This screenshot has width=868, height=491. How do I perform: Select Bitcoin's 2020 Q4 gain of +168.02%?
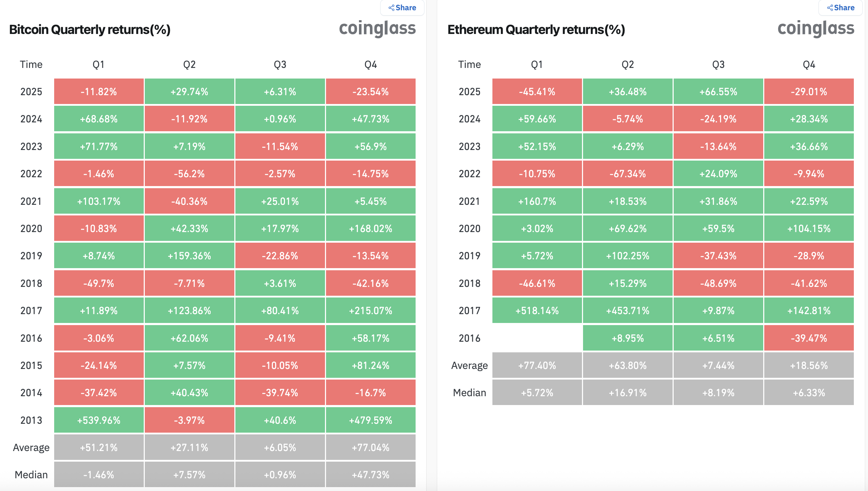tap(371, 228)
